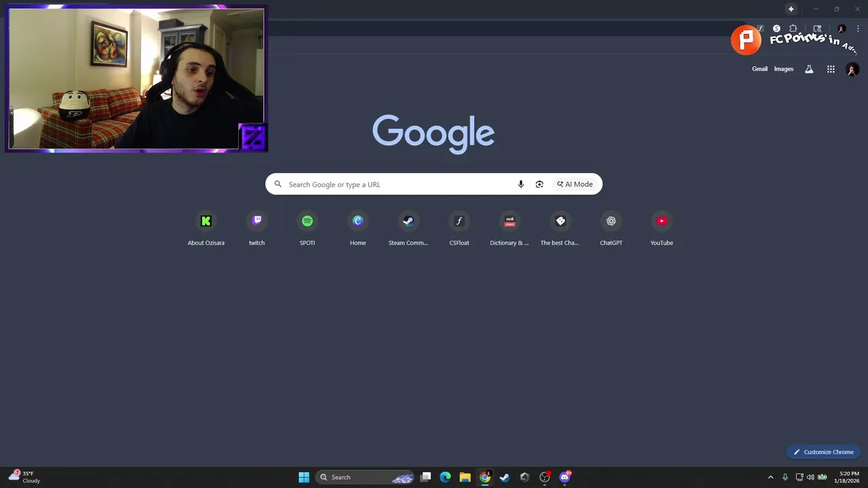
Task: Open Chrome three-dot menu
Action: pyautogui.click(x=858, y=29)
